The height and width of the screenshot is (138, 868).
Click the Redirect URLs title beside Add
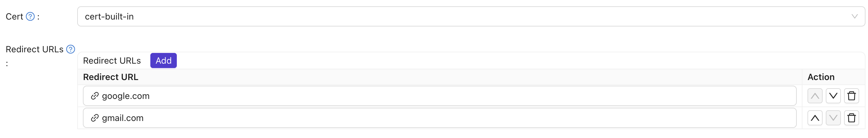(112, 60)
